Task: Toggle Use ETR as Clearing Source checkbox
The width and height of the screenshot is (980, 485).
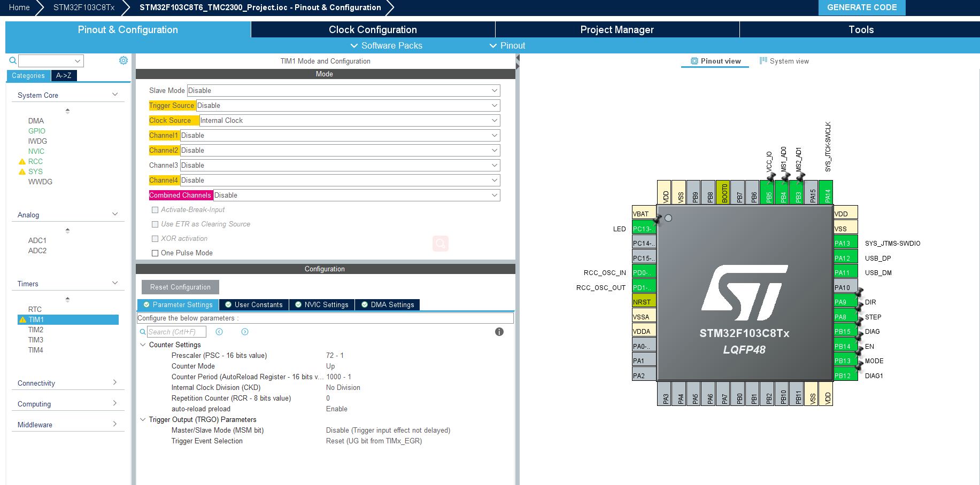Action: (x=155, y=224)
